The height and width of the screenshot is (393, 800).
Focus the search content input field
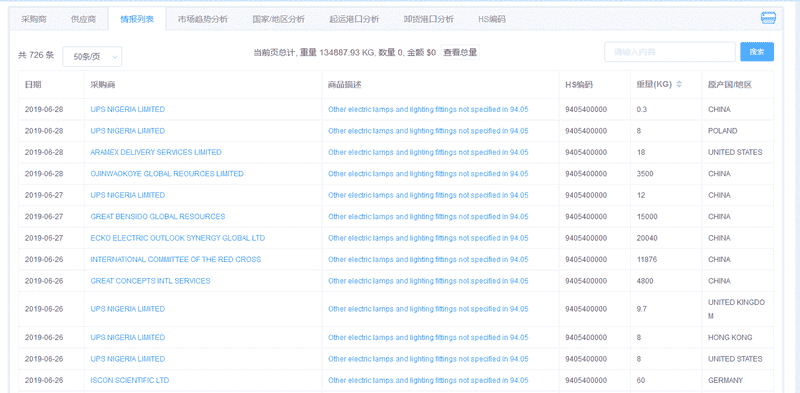[670, 52]
